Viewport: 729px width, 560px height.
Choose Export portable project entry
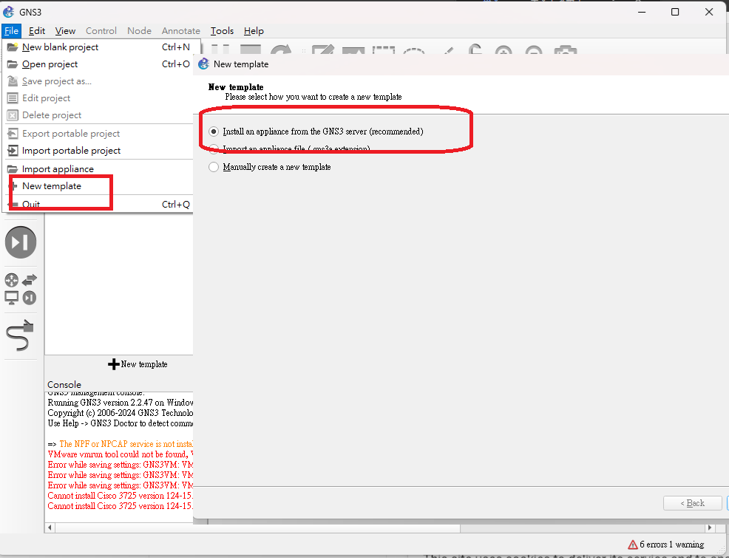pos(99,134)
